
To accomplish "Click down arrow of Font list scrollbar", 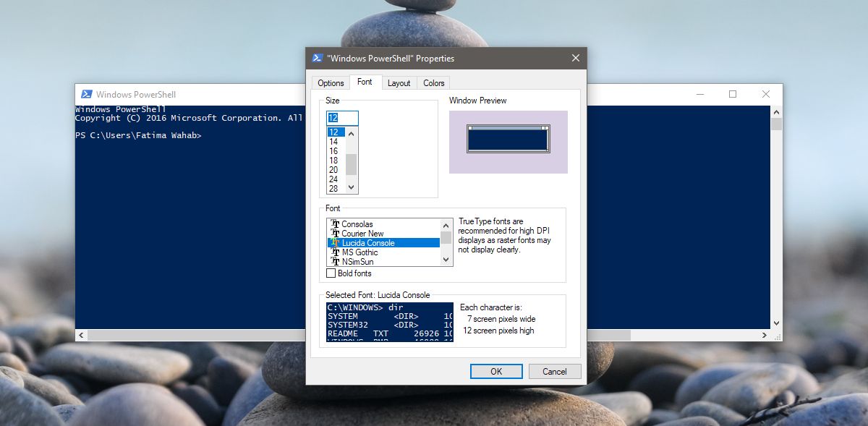I will point(446,260).
